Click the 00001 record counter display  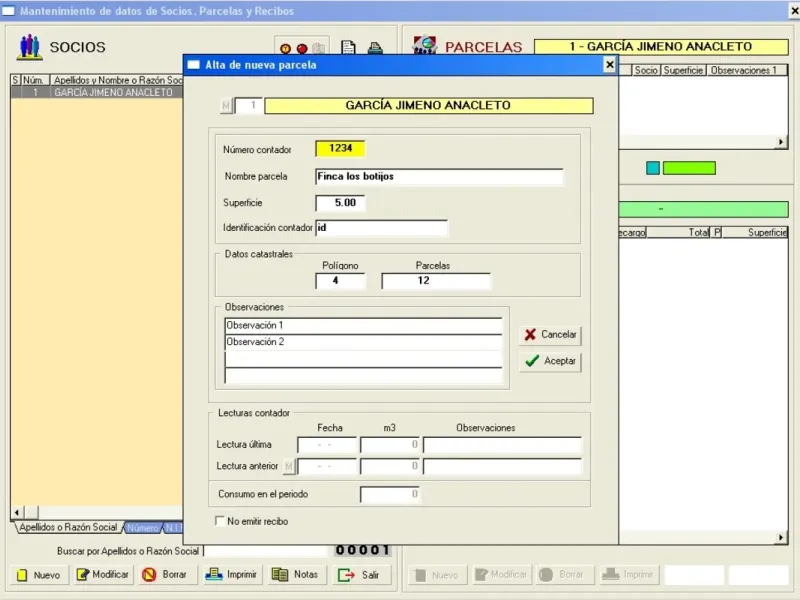point(363,550)
